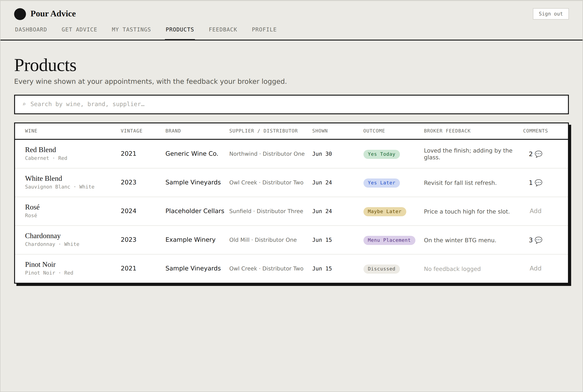The width and height of the screenshot is (583, 392).
Task: Click the Pour Advice title link
Action: (53, 14)
